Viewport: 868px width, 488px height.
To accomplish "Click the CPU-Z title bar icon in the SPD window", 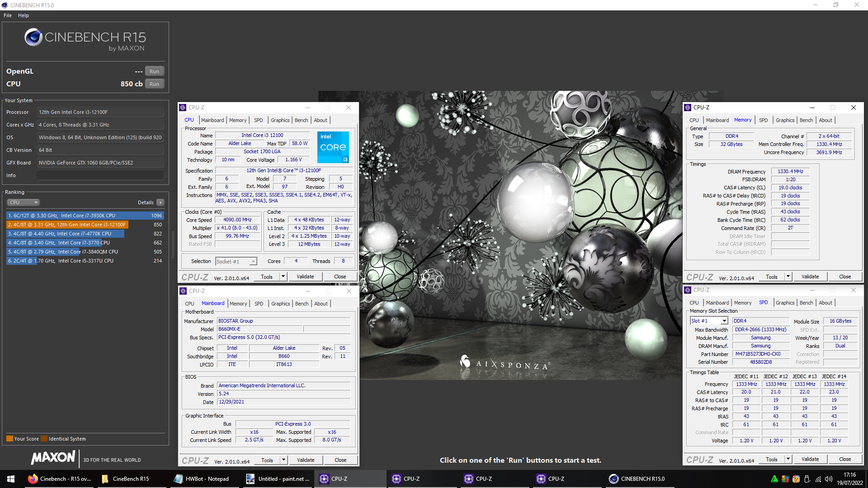I will click(688, 290).
